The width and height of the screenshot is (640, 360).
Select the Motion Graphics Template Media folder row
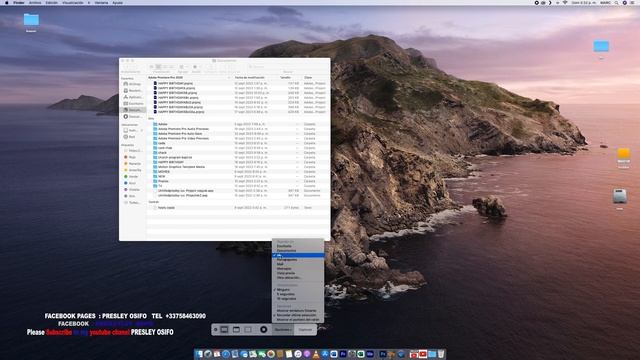(238, 167)
